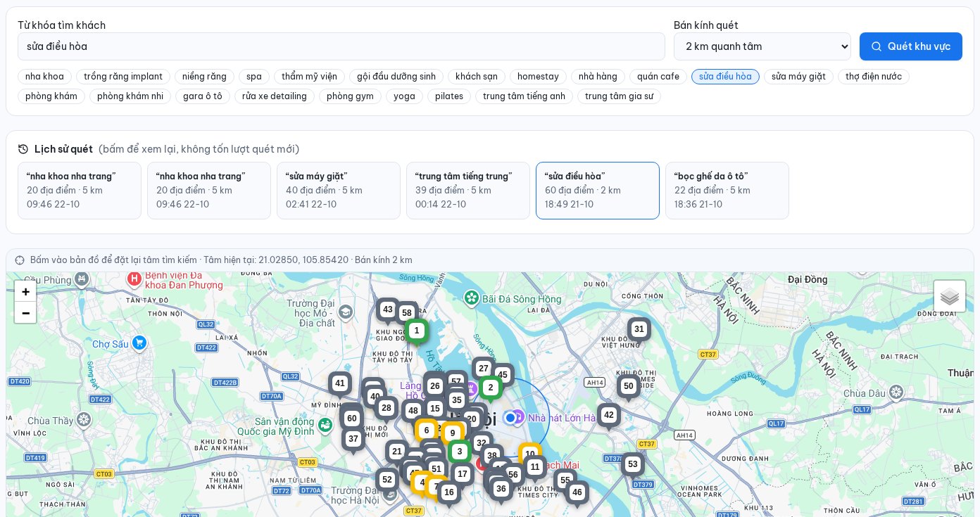The image size is (980, 517).
Task: Click green map marker number 2
Action: coord(491,388)
